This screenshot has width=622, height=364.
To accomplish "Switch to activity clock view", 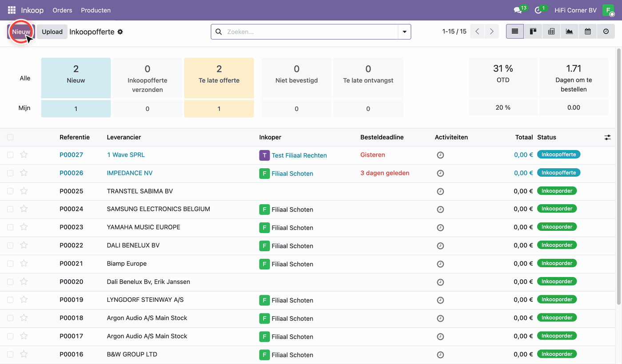I will click(606, 32).
